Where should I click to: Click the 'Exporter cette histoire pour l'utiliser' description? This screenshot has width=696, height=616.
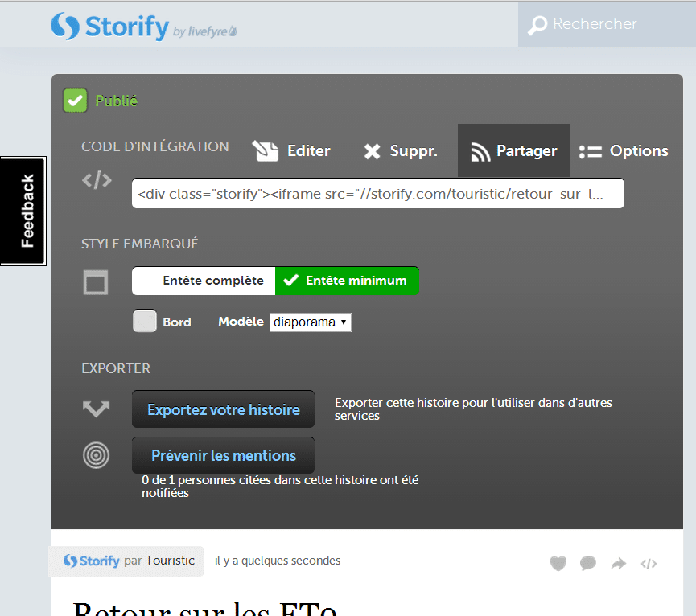(x=473, y=409)
